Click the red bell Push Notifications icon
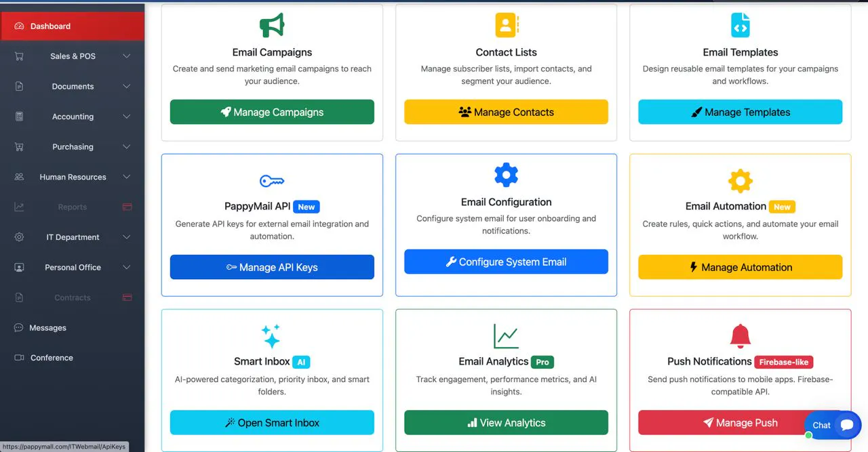The height and width of the screenshot is (452, 868). [740, 336]
